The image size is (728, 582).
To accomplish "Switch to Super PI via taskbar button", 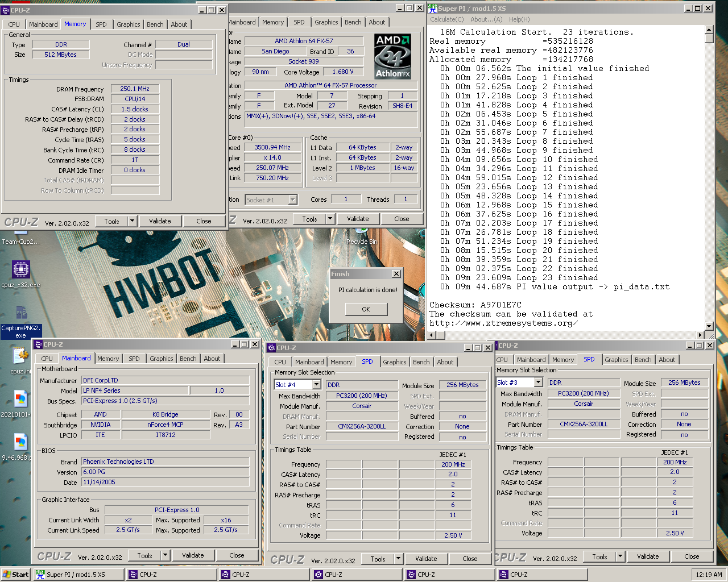I will 78,575.
